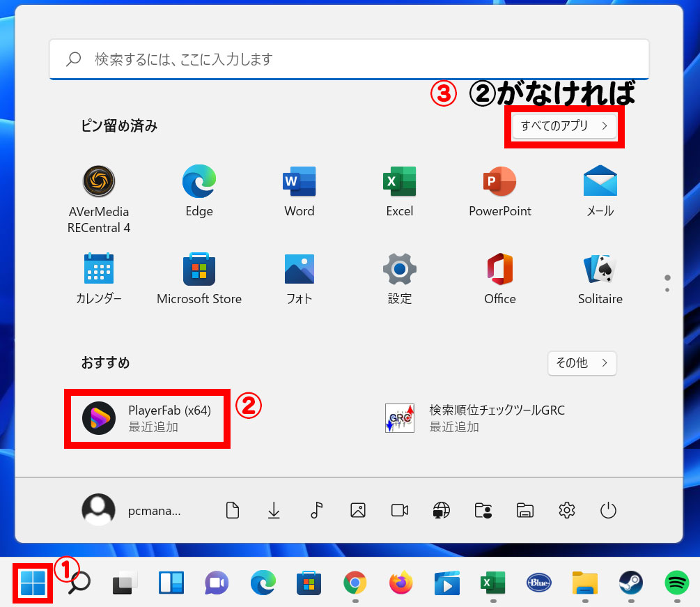Open Settings gear in Start footer
Screen dimensions: 700x607
(567, 510)
